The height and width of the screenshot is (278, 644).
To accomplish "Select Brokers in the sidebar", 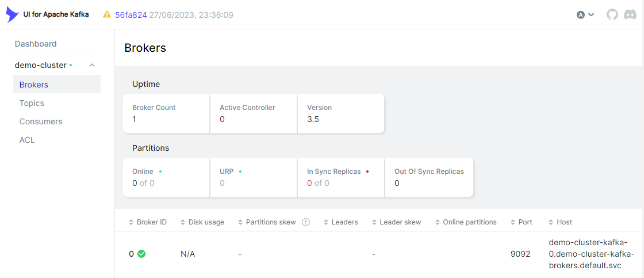I will 34,85.
